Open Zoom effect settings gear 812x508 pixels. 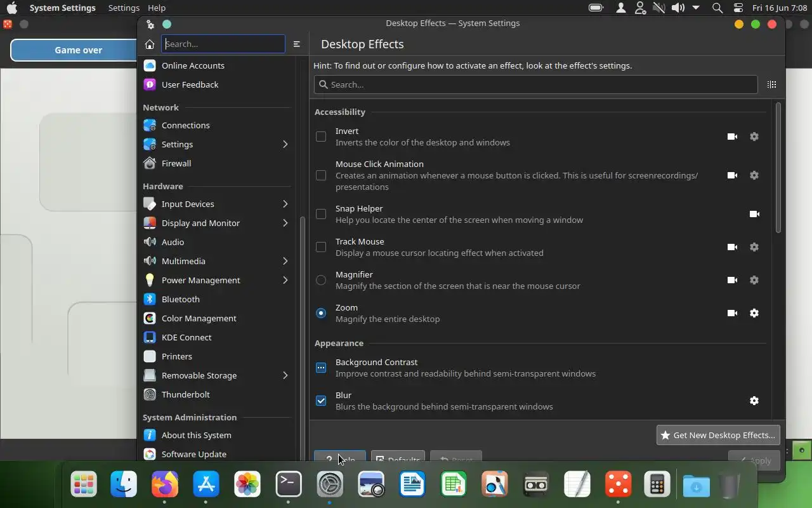(x=754, y=313)
